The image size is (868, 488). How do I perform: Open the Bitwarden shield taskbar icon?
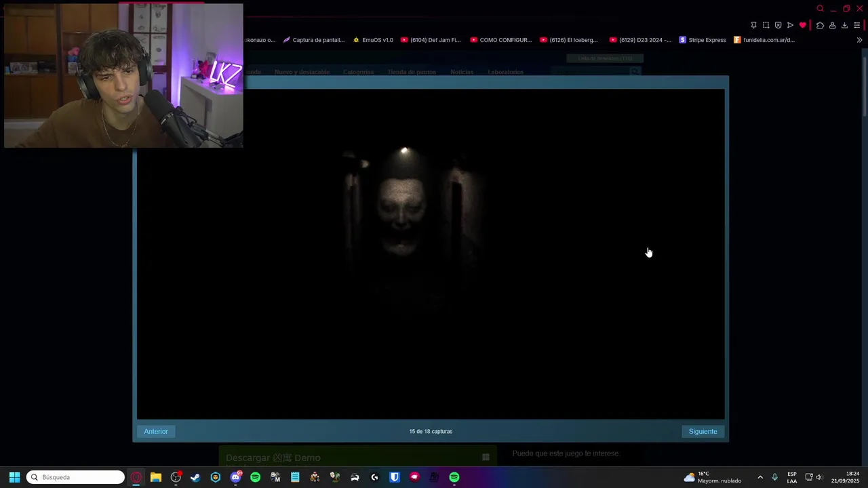click(x=395, y=477)
